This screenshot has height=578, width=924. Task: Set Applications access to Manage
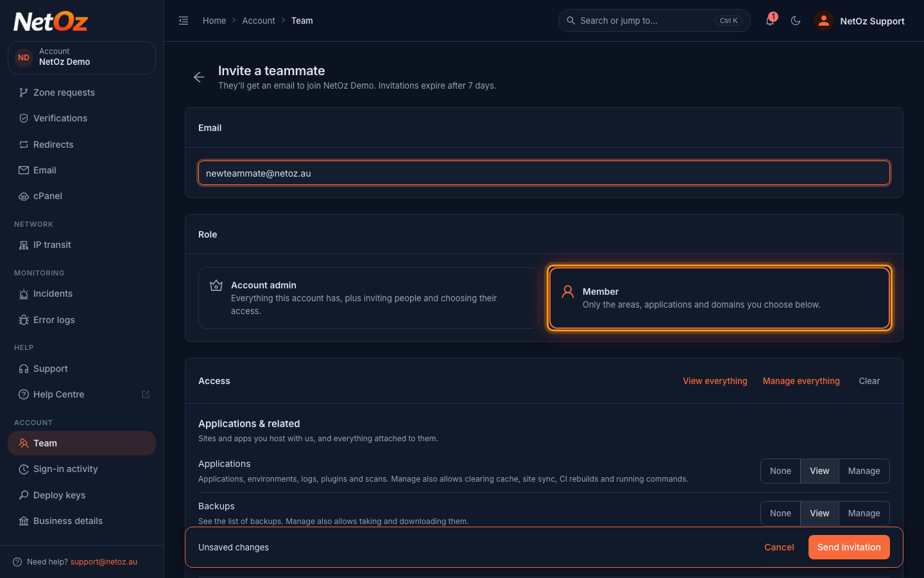click(864, 471)
